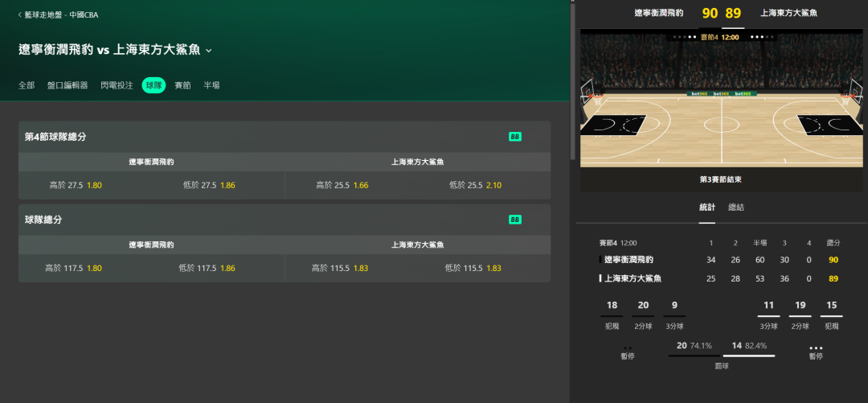This screenshot has height=403, width=868.
Task: Click 上海東方大鯊魚 row in the stats table
Action: pyautogui.click(x=722, y=279)
